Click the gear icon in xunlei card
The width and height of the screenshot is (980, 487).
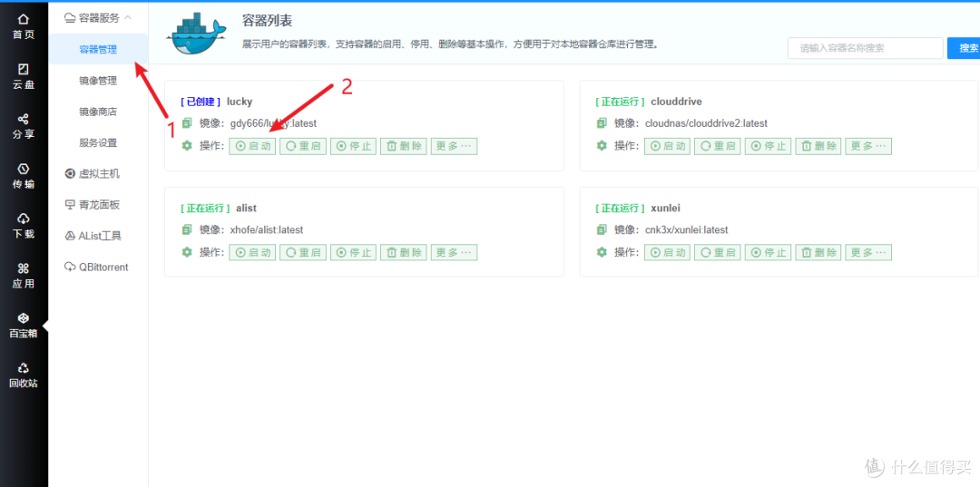pos(602,251)
